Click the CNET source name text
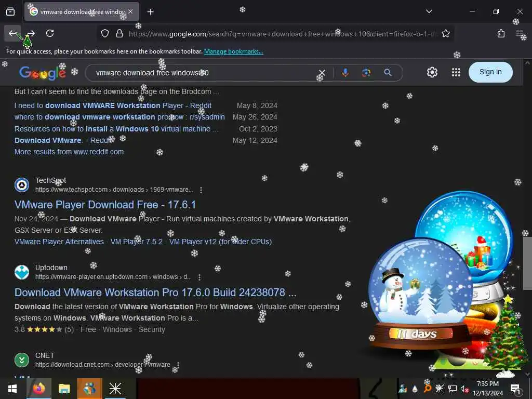Image resolution: width=532 pixels, height=399 pixels. (45, 355)
